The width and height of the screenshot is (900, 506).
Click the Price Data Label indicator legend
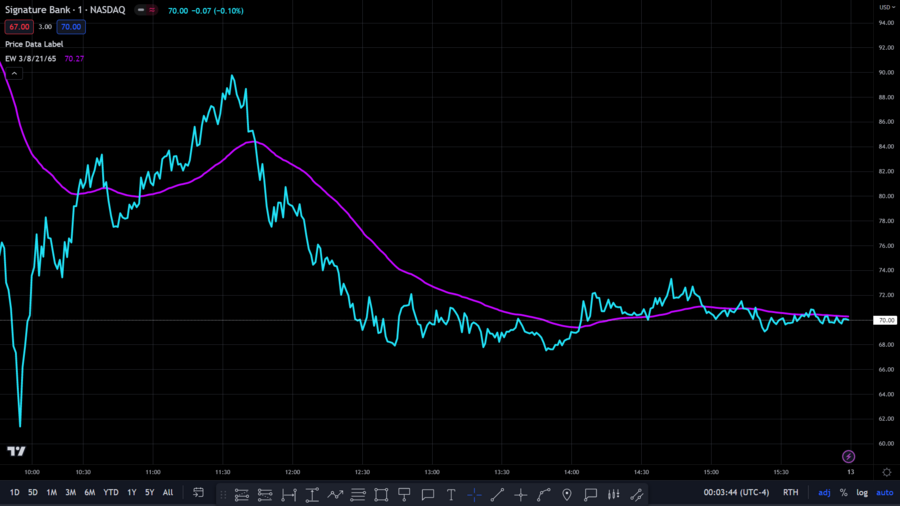pos(34,44)
